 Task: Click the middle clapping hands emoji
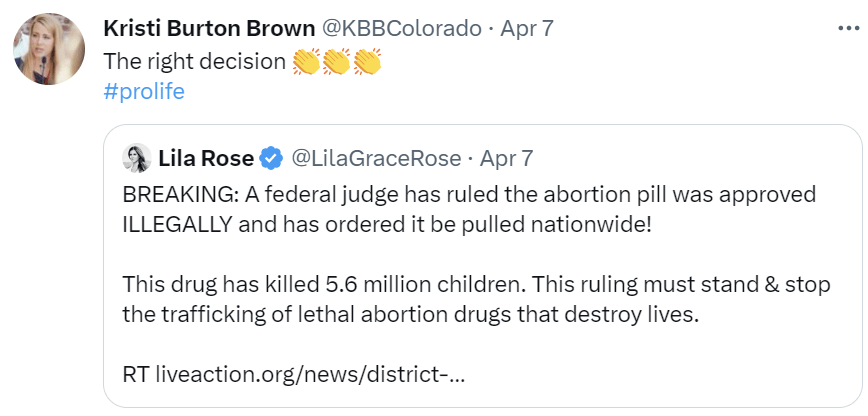click(x=337, y=62)
